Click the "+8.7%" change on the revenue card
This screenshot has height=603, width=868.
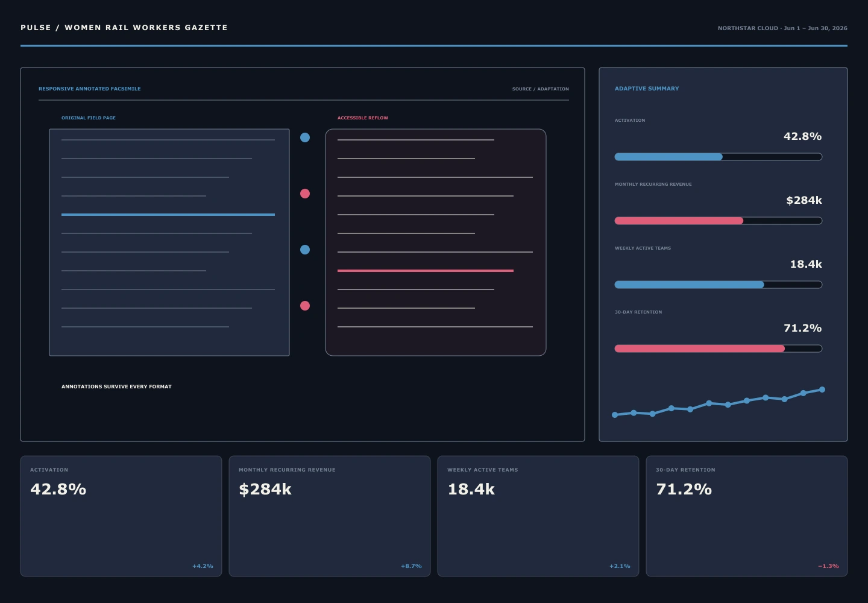click(x=411, y=566)
